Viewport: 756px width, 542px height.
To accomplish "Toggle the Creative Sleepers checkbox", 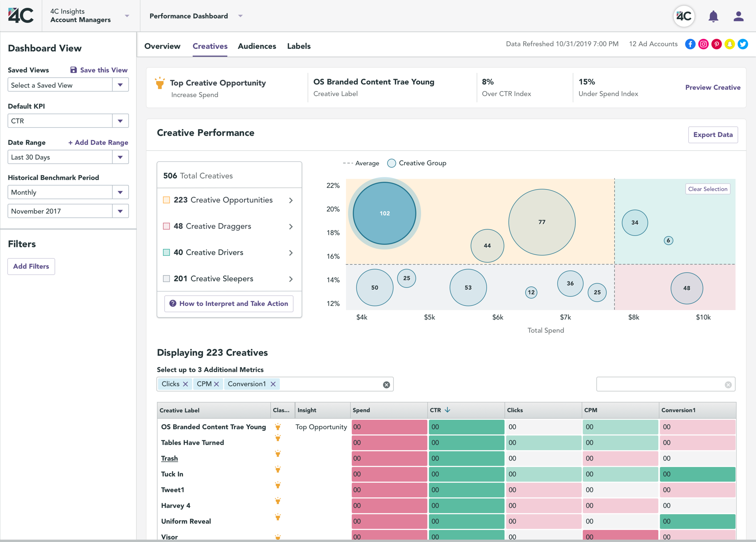I will click(166, 278).
